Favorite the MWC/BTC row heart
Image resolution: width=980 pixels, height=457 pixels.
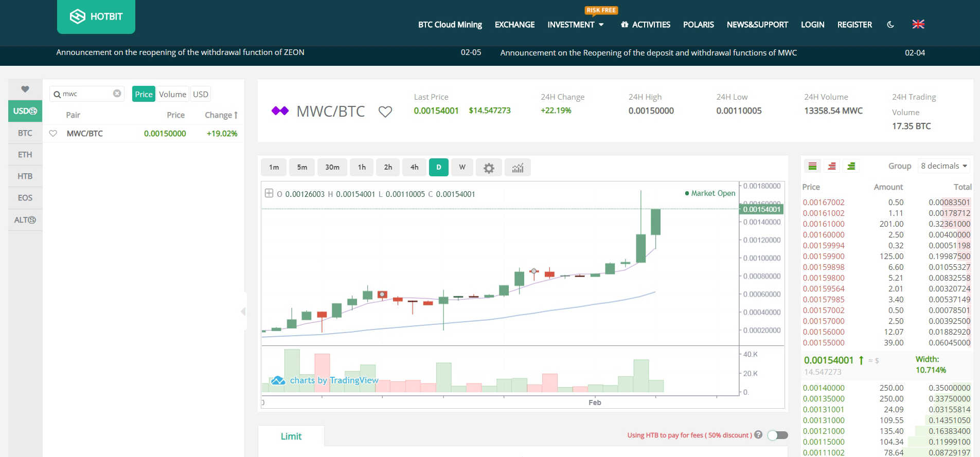tap(53, 134)
